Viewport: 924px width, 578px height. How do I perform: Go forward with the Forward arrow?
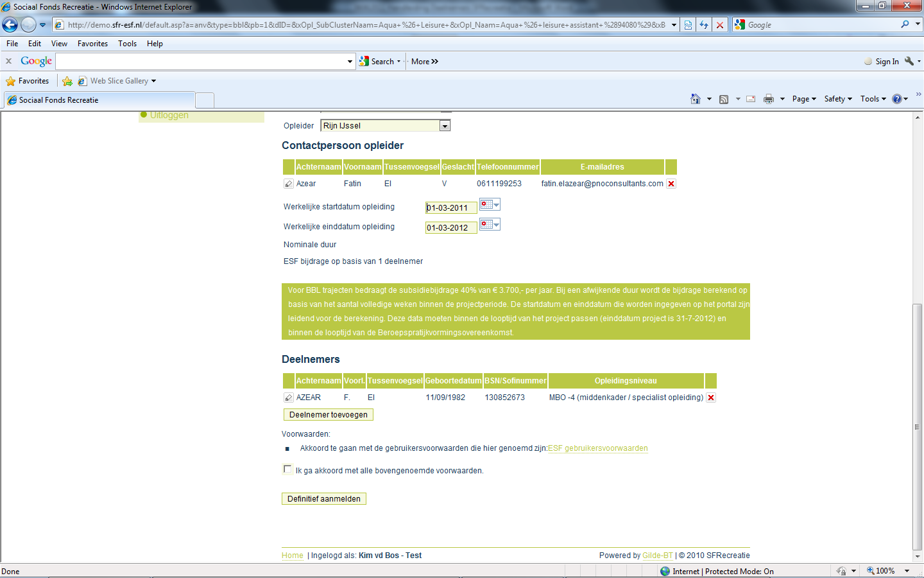[28, 25]
